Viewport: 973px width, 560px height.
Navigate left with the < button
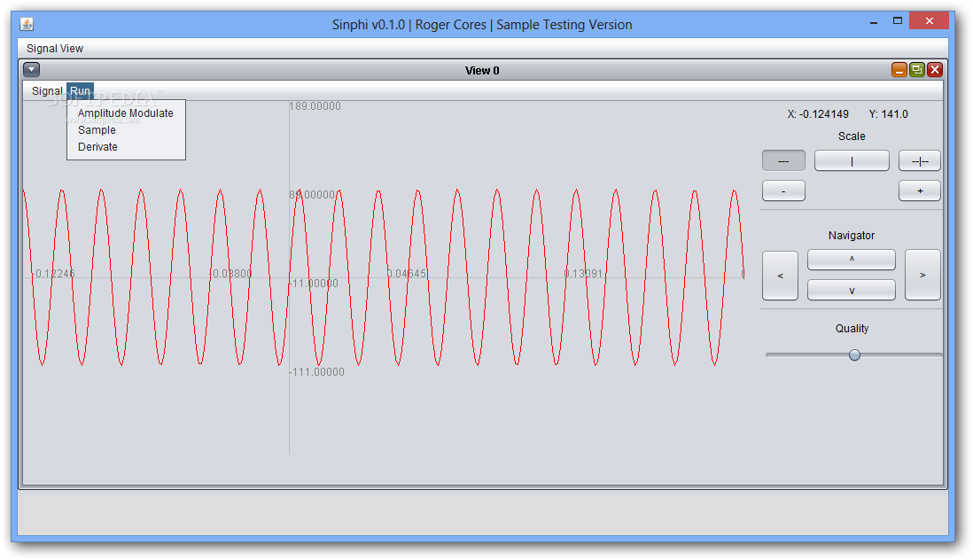(780, 276)
